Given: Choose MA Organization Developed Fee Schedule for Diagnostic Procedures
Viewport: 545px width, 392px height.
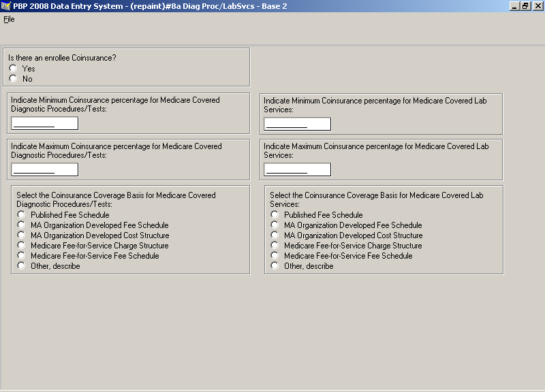Looking at the screenshot, I should pyautogui.click(x=21, y=225).
